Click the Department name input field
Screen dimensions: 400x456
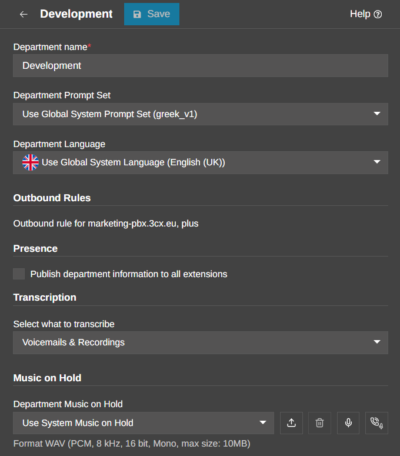coord(200,66)
